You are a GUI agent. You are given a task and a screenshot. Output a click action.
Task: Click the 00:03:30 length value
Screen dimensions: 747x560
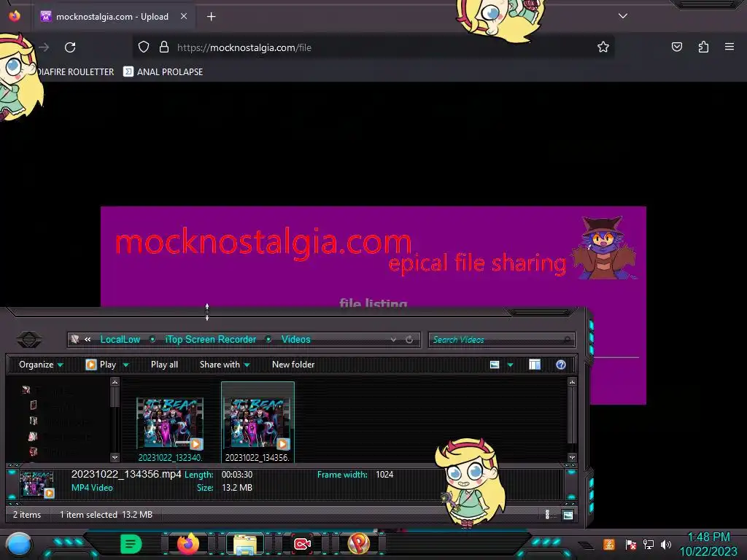[237, 475]
